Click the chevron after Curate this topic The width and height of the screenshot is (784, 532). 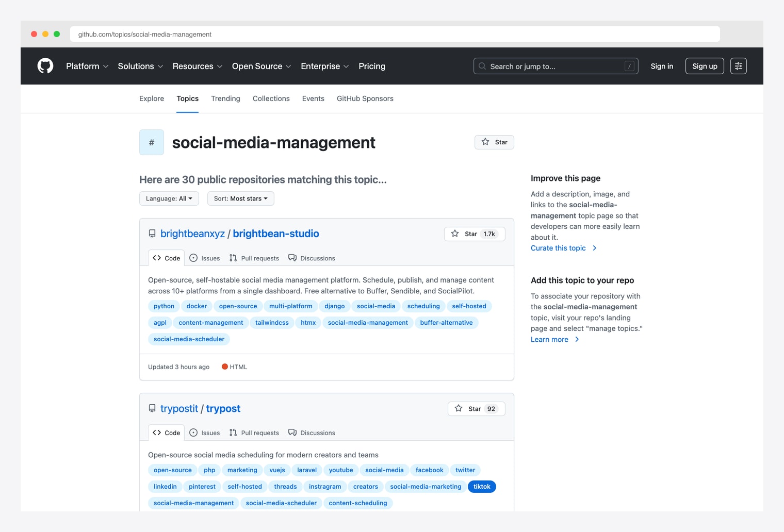point(594,248)
